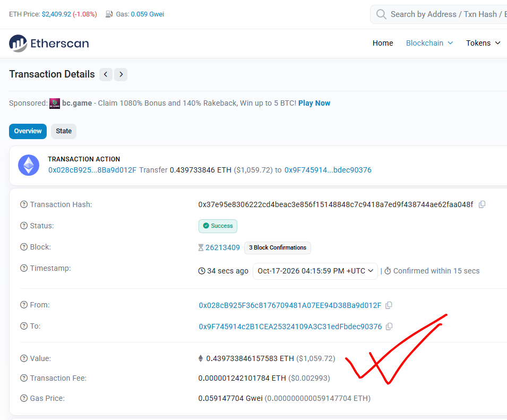Screen dimensions: 507x420
Task: Open full To address link
Action: coord(290,327)
